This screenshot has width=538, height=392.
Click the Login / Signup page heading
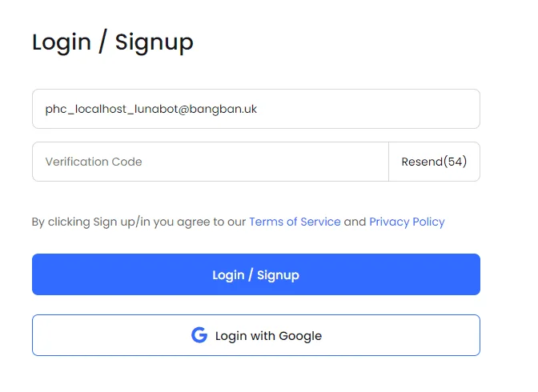pyautogui.click(x=113, y=42)
